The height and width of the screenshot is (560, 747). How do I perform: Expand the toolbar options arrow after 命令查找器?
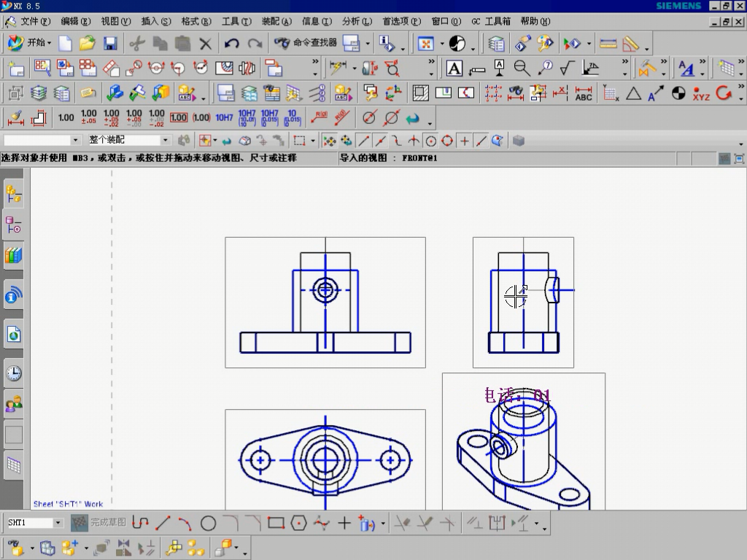[368, 44]
